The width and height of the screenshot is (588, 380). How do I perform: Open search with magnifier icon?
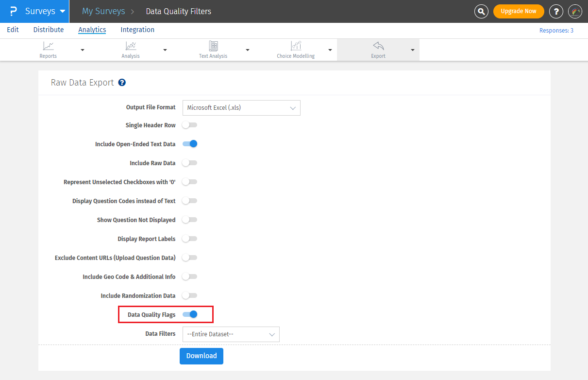coord(481,11)
